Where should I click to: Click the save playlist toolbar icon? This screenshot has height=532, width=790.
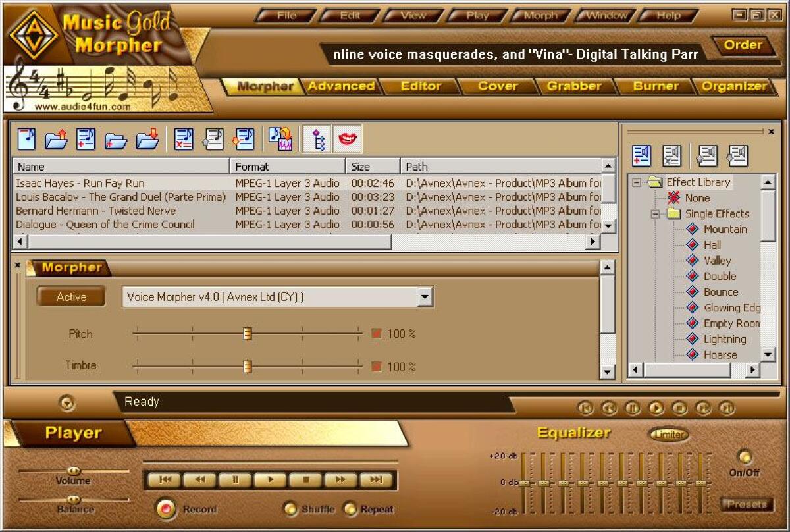(x=147, y=138)
